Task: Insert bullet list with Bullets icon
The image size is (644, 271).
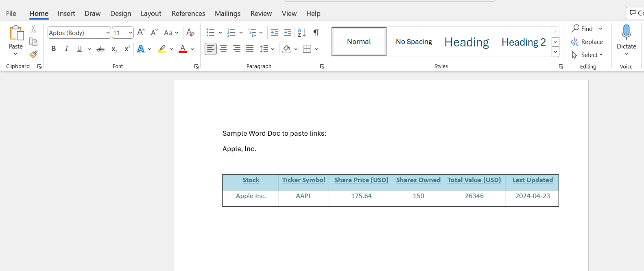Action: click(210, 33)
